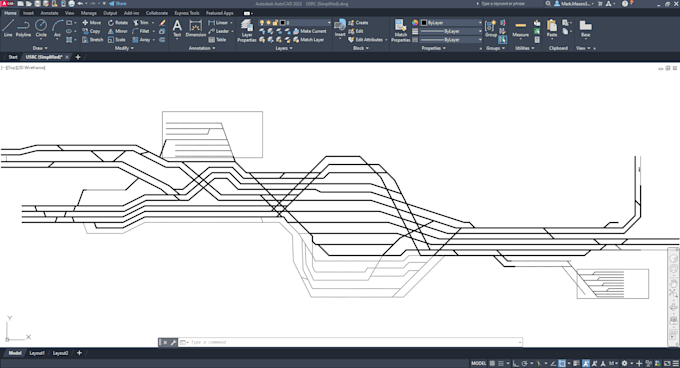680x368 pixels.
Task: Open the Annotate ribbon tab
Action: point(49,13)
